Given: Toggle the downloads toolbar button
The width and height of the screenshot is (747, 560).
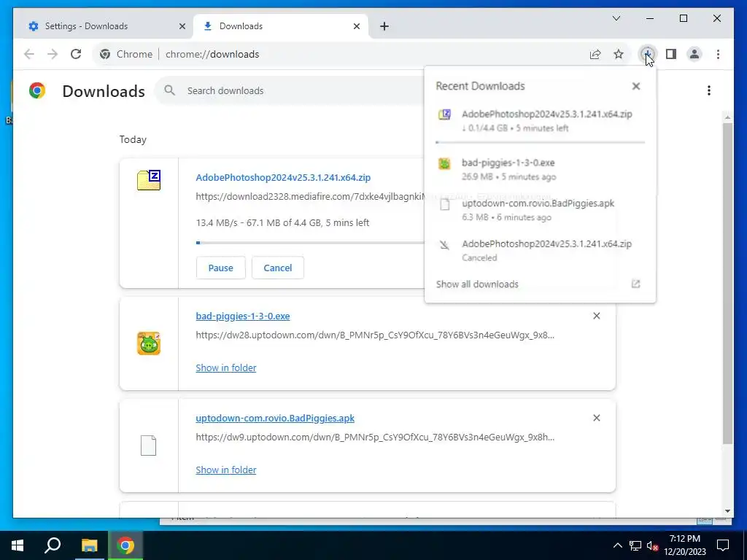Looking at the screenshot, I should (648, 54).
